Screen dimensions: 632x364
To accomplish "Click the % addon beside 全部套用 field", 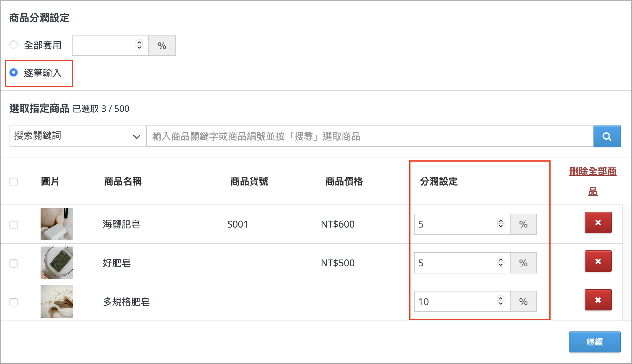I will point(162,46).
